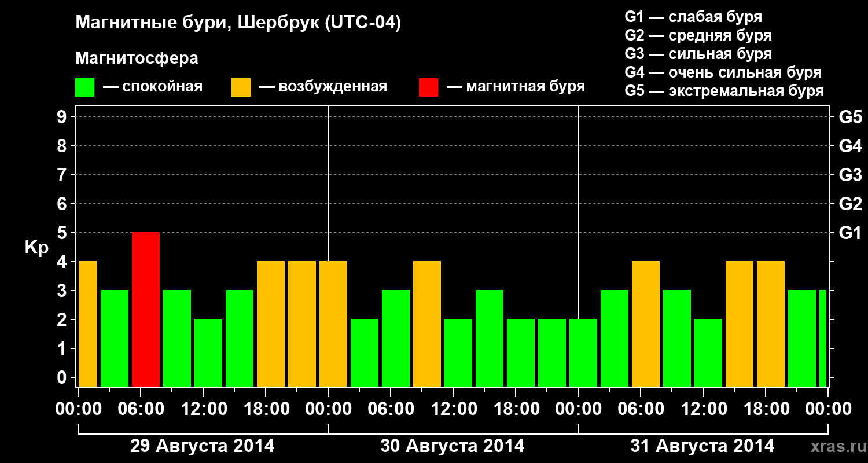Click the 'G5 — экстремальная буря' line
Image resolution: width=868 pixels, height=463 pixels.
pos(724,91)
